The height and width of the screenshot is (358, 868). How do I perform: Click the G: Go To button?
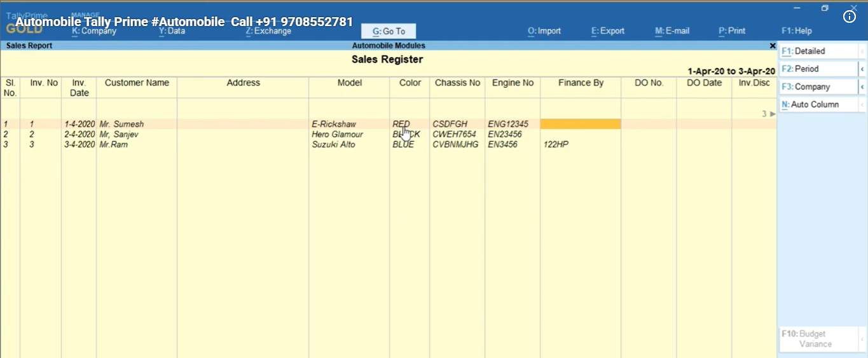[x=389, y=31]
